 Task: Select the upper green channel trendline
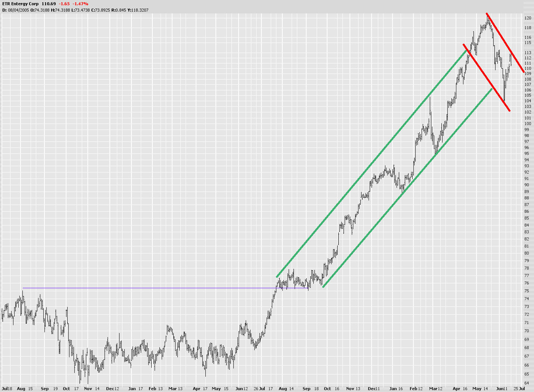tap(371, 164)
